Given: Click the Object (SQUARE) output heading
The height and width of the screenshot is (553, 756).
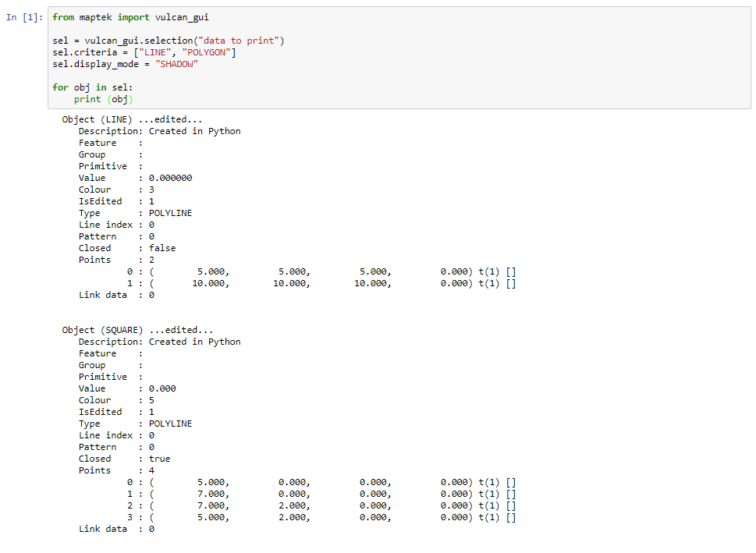Looking at the screenshot, I should [x=137, y=330].
